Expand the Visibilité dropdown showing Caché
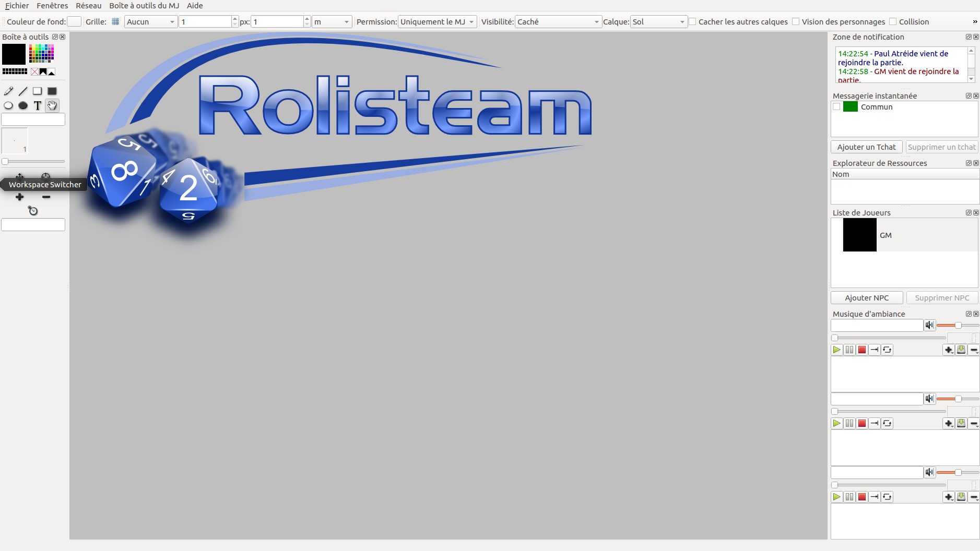This screenshot has height=551, width=980. [x=558, y=22]
